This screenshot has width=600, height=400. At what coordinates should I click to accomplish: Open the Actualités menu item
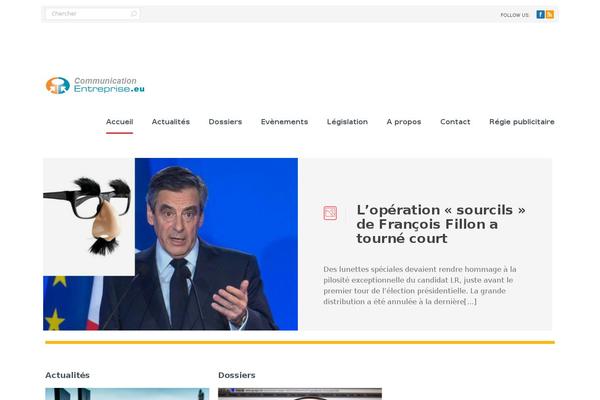pos(171,122)
